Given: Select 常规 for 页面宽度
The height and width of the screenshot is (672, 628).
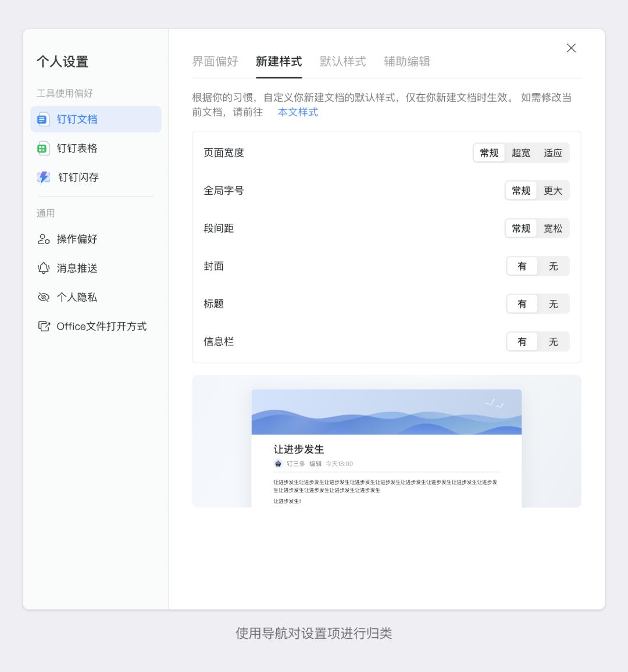Looking at the screenshot, I should coord(489,152).
